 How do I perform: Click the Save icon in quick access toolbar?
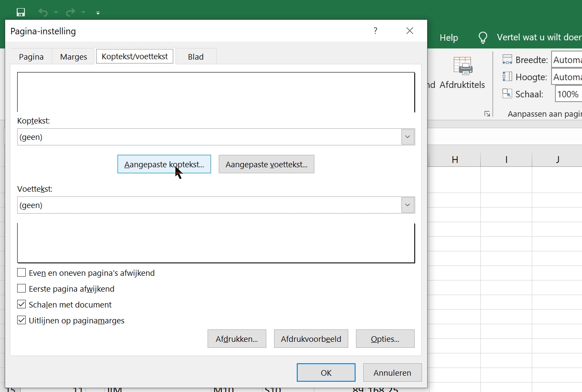[x=21, y=12]
